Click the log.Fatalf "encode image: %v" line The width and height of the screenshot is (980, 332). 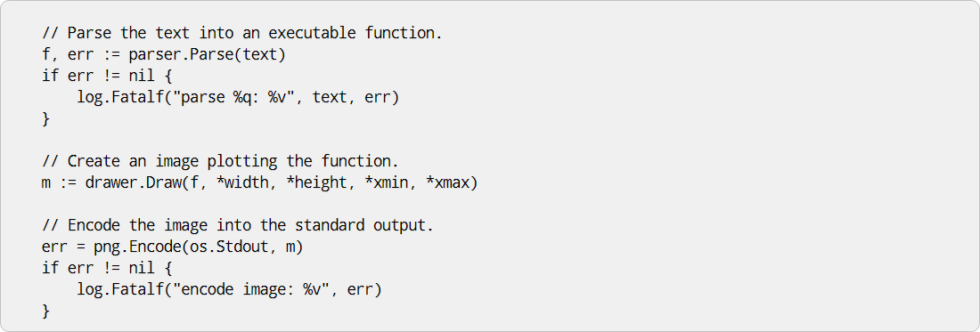coord(229,290)
